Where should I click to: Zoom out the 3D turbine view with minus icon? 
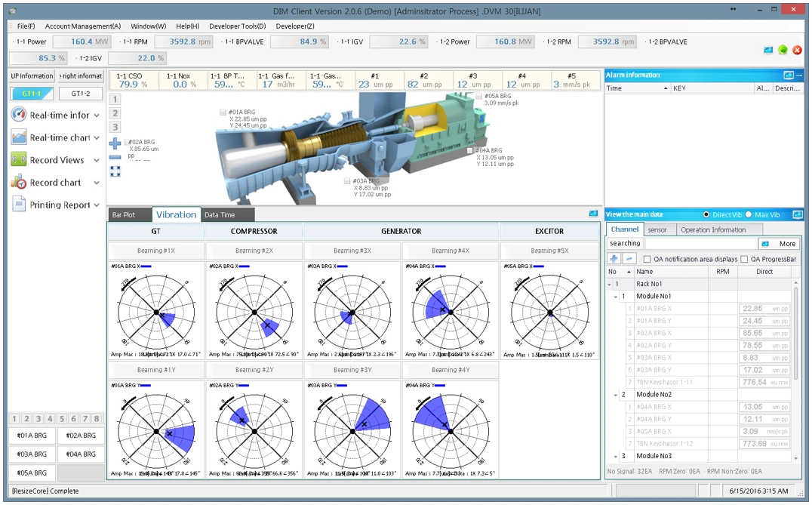[115, 157]
